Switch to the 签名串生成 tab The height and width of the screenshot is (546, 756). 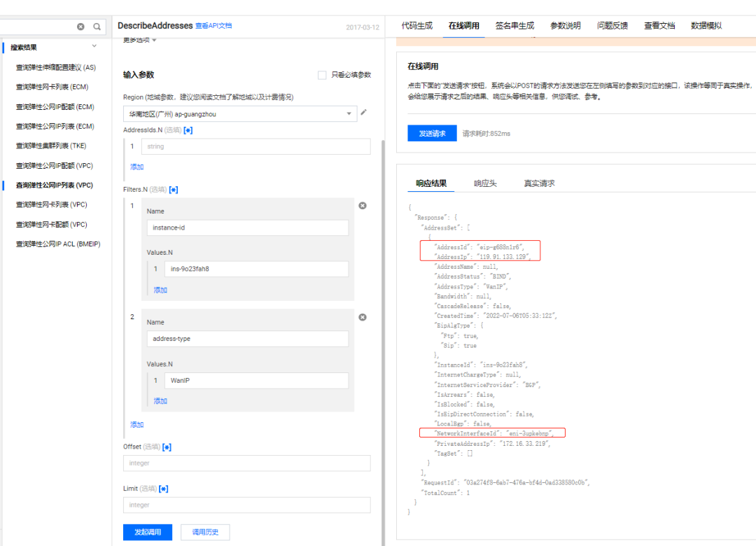514,26
